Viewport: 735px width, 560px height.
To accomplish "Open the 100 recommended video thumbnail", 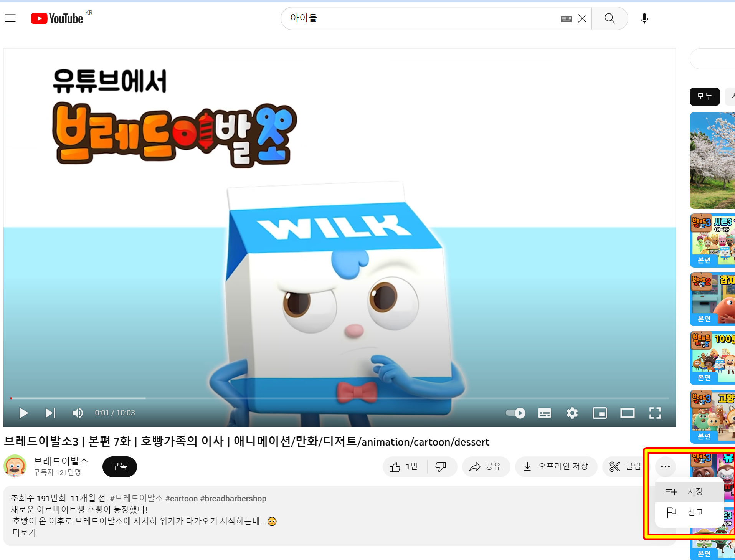I will (x=712, y=358).
